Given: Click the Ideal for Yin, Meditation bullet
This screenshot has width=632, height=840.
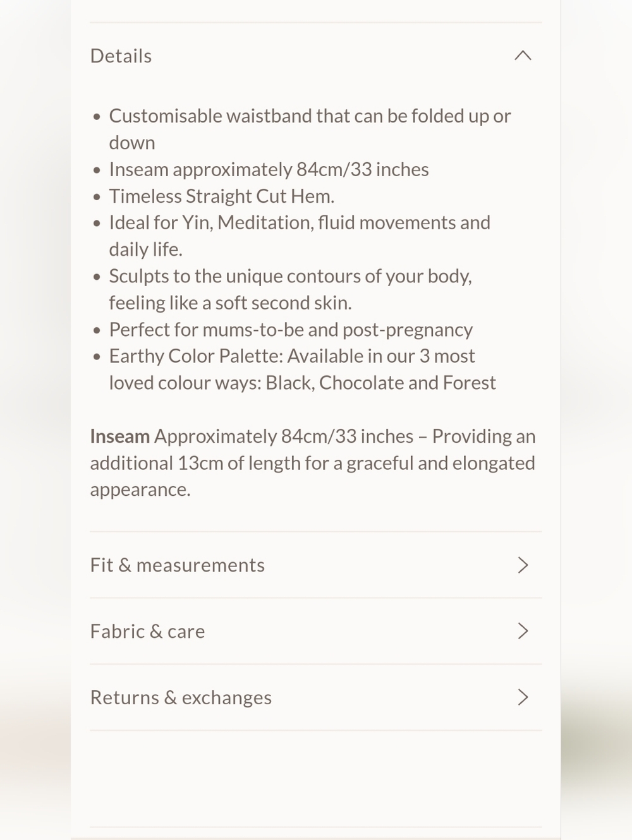Looking at the screenshot, I should tap(300, 236).
